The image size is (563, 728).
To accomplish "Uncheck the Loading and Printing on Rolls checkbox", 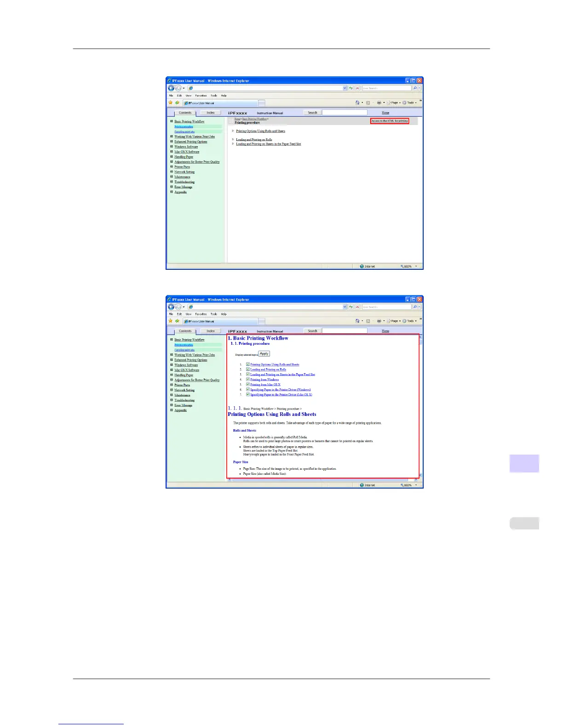I will point(248,370).
